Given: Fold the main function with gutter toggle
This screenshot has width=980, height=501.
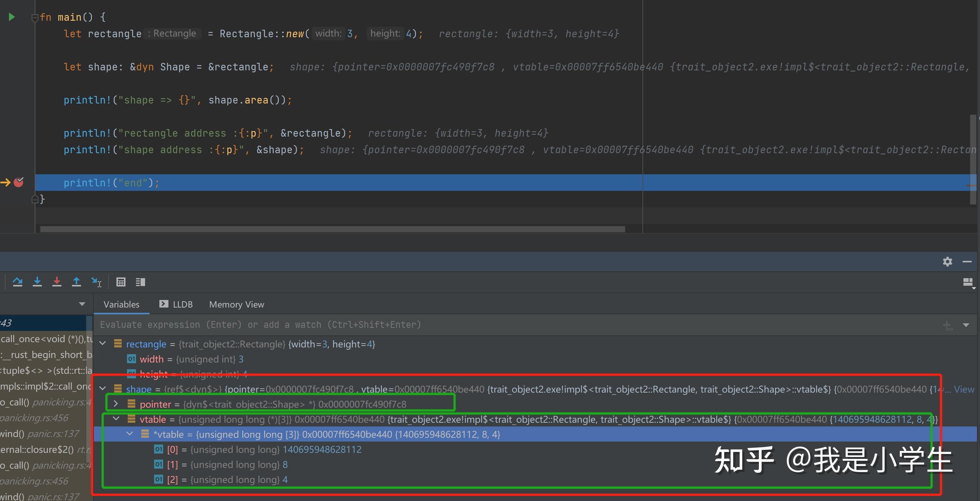Looking at the screenshot, I should 35,17.
